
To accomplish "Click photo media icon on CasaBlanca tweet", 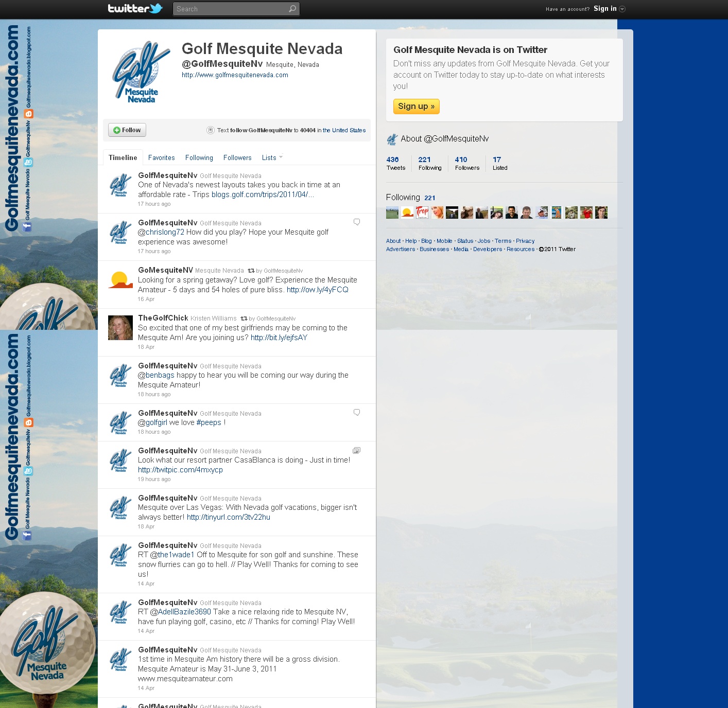I will 356,450.
